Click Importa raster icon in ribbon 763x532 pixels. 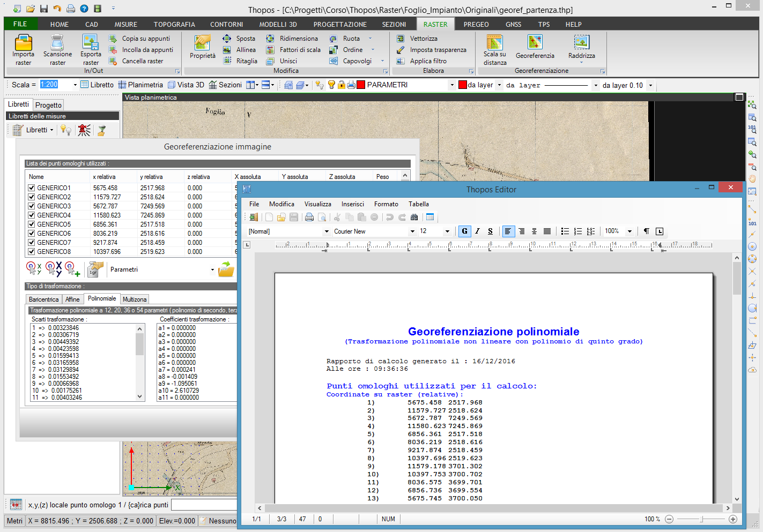[23, 43]
